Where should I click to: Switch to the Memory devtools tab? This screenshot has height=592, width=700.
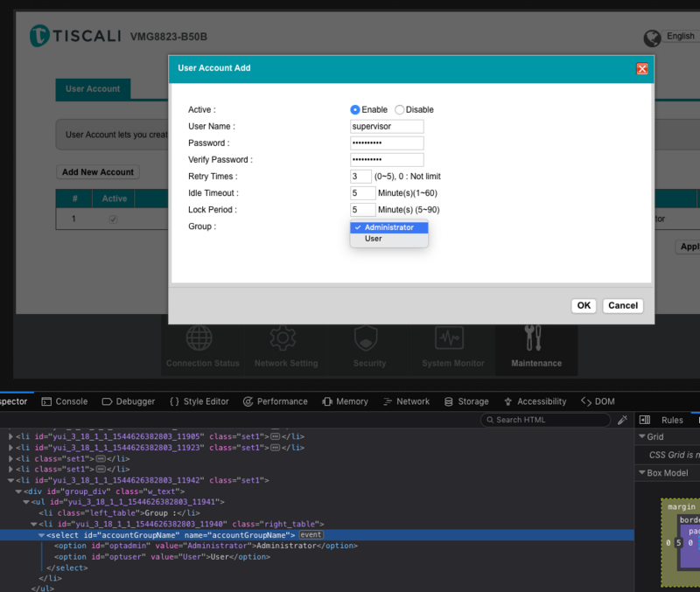[346, 401]
